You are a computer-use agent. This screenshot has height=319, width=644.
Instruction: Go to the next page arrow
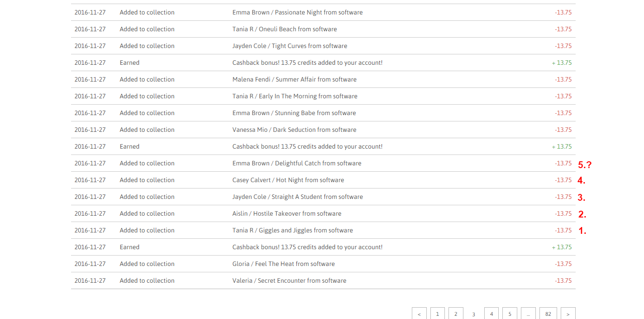(x=568, y=314)
